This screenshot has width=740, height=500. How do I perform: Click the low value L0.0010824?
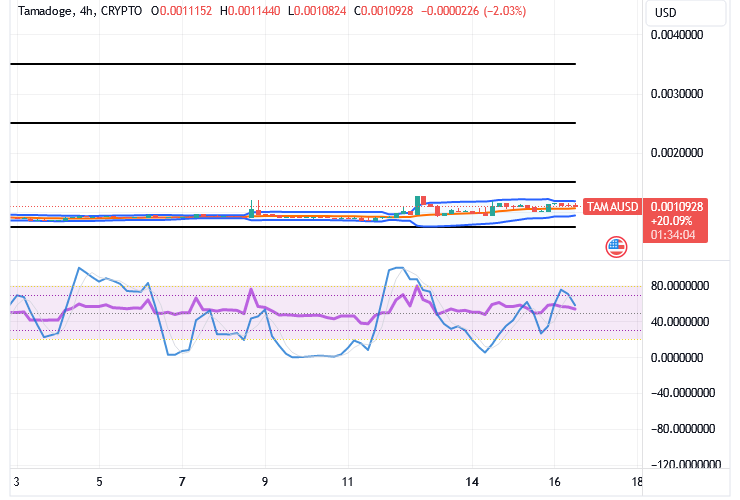317,11
